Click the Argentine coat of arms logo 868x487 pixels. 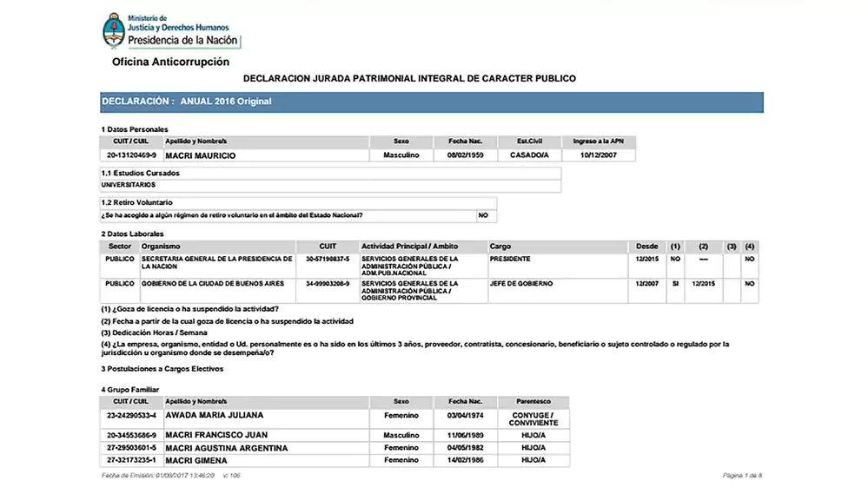tap(113, 30)
